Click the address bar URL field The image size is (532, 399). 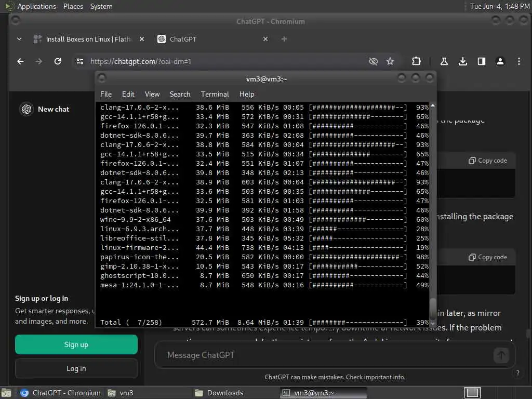(x=224, y=61)
